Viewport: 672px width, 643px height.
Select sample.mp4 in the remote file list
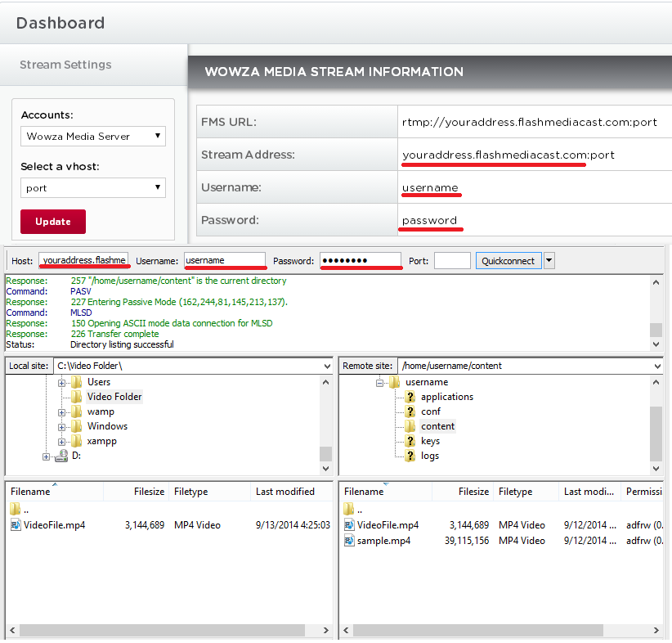[383, 541]
